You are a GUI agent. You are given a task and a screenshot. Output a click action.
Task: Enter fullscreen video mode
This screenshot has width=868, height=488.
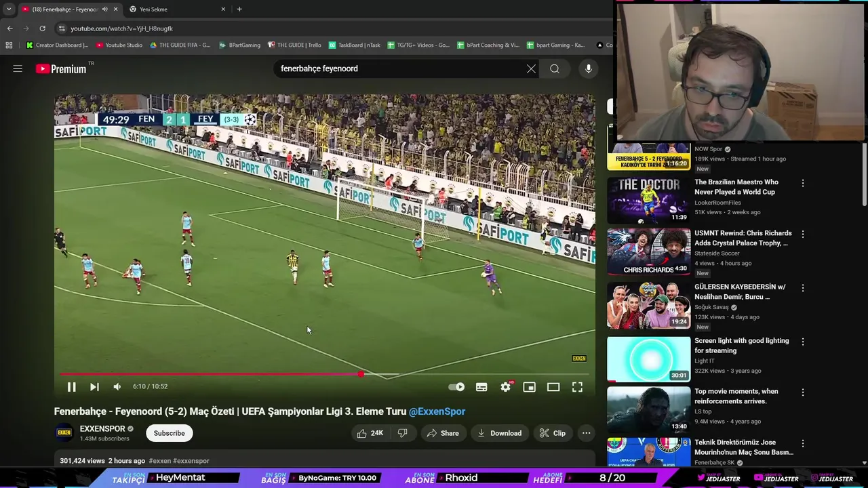pos(577,387)
